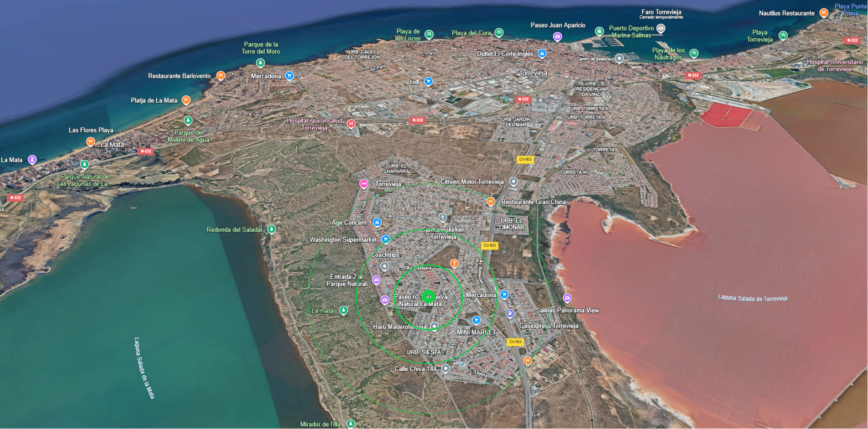Select the Hospital Quirónsalud Torrevieja marker
Viewport: 868px width, 429px height.
tap(351, 123)
